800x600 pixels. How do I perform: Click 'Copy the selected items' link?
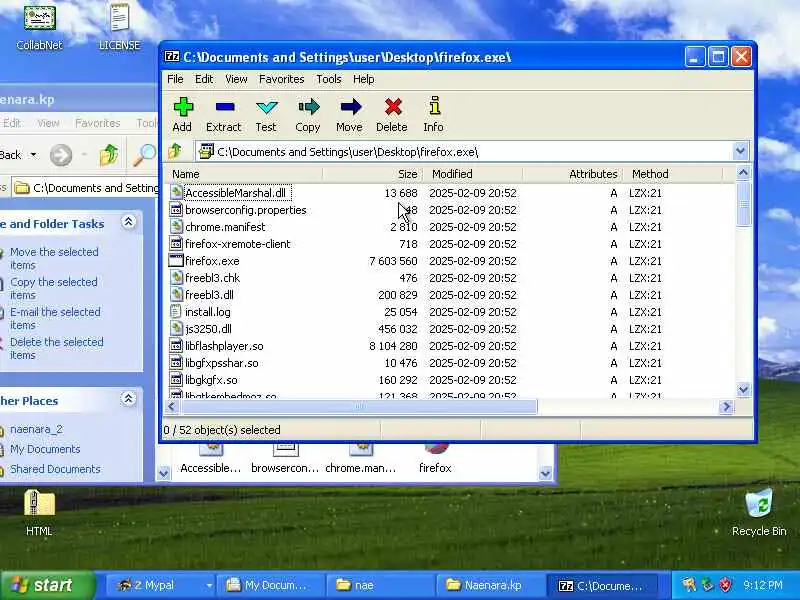click(x=54, y=289)
